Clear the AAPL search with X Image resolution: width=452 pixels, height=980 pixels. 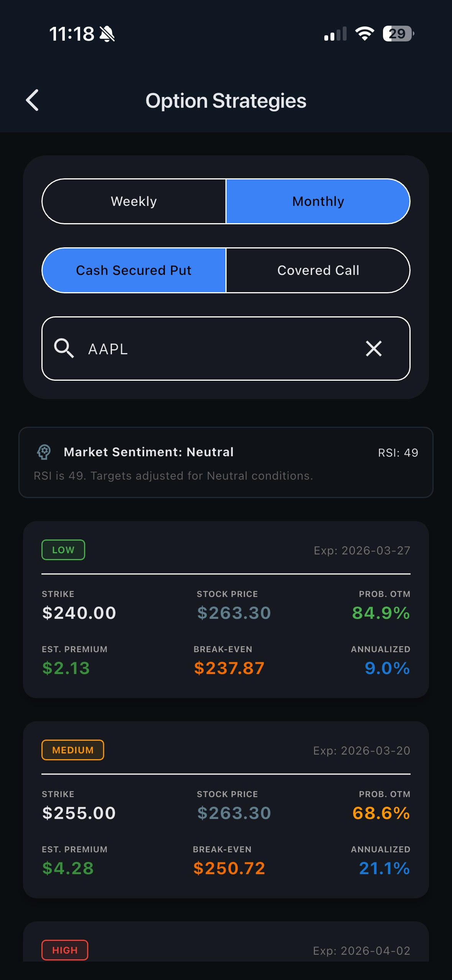[x=373, y=349]
